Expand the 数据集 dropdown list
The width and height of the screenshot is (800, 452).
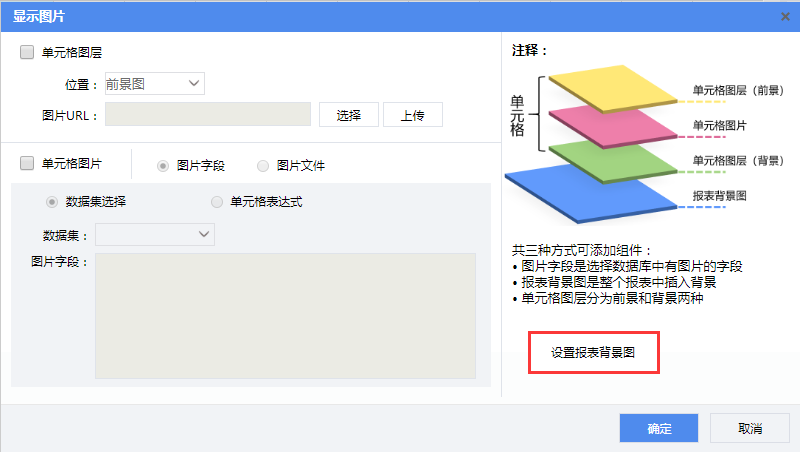[x=154, y=234]
